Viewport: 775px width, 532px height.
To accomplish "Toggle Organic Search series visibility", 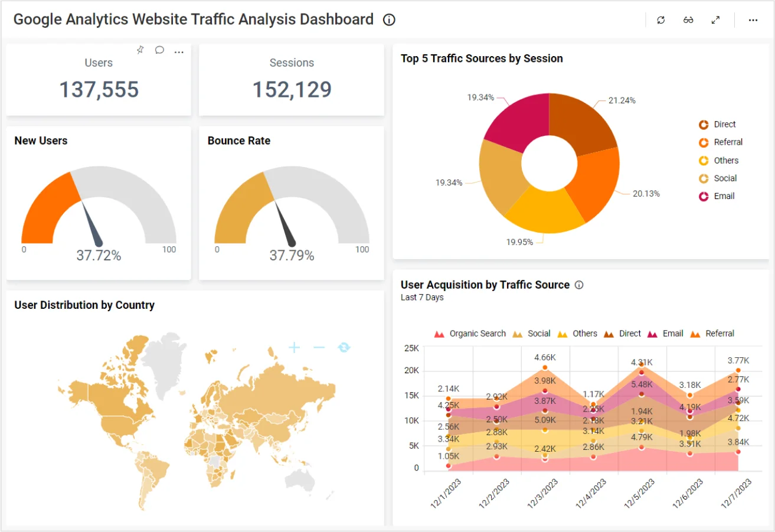I will 478,334.
